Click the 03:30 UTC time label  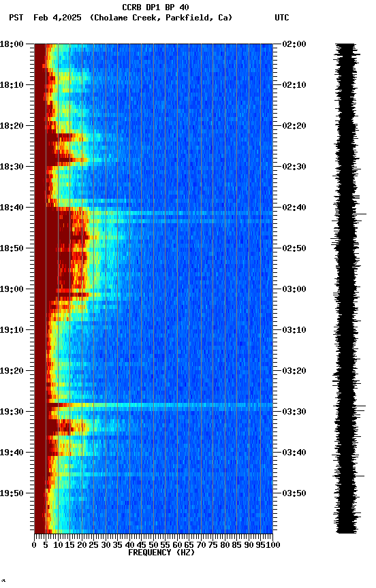294,412
